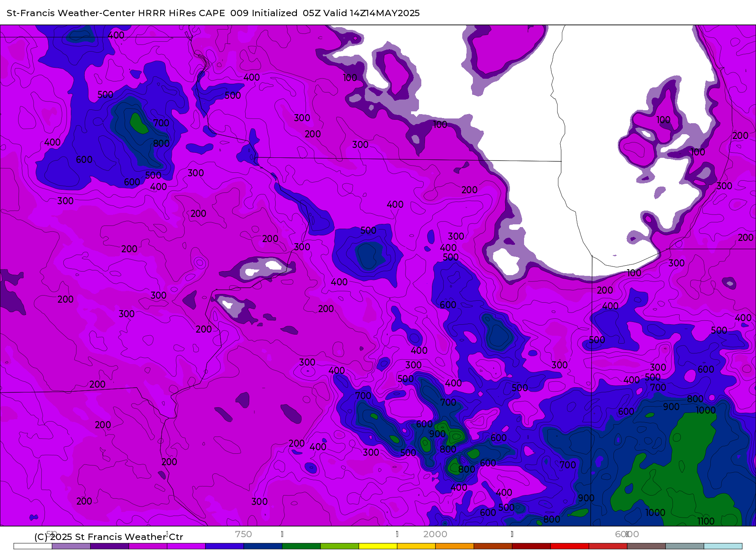
Task: Pick the blue-violet legend swatch
Action: [224, 546]
